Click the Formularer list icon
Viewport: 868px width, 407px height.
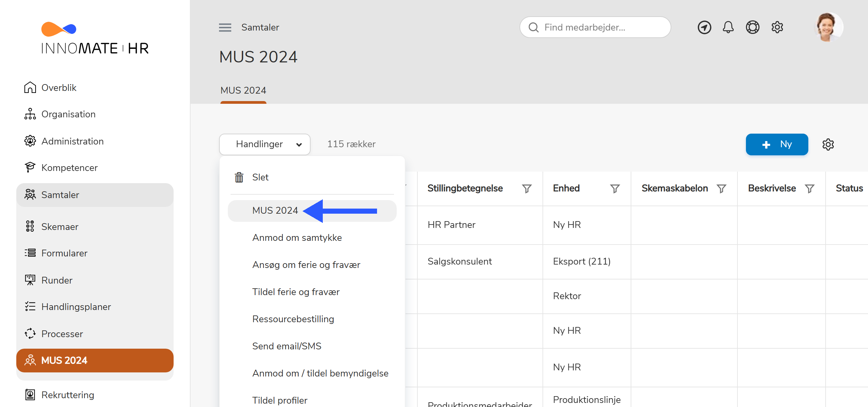coord(30,253)
